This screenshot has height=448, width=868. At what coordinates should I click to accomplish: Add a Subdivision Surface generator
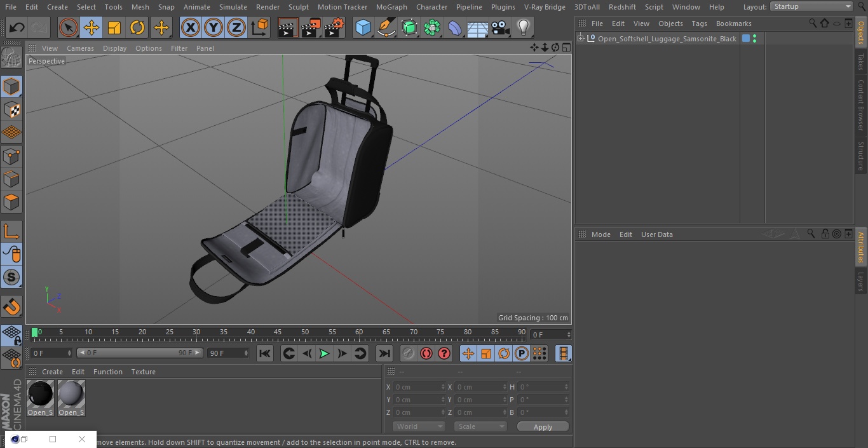409,27
